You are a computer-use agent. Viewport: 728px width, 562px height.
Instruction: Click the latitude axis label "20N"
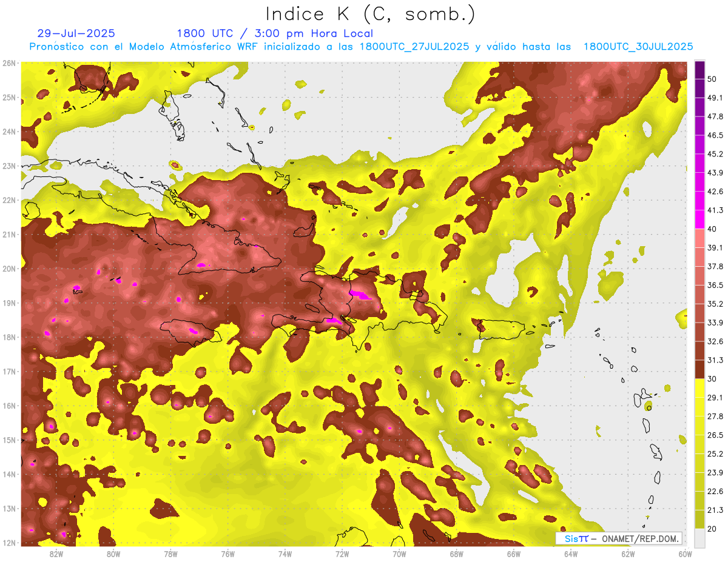click(x=9, y=269)
